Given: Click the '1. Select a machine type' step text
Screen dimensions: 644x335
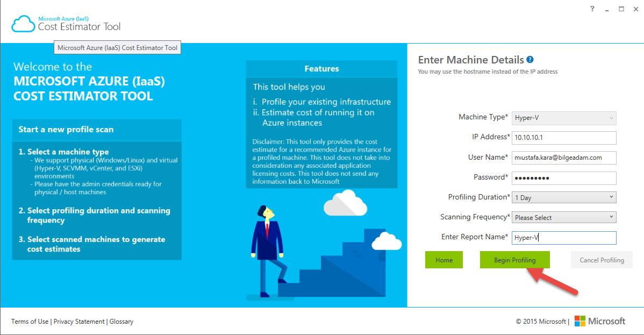Looking at the screenshot, I should 63,152.
